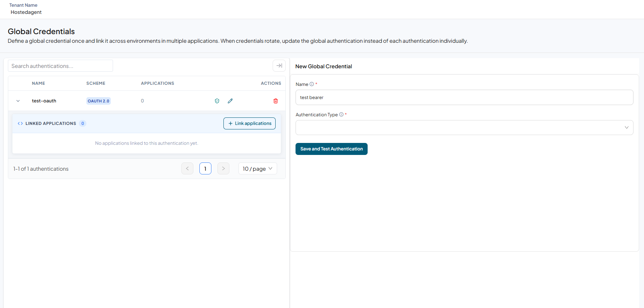Collapse the panel with the arrow-to-bar icon

(x=279, y=66)
